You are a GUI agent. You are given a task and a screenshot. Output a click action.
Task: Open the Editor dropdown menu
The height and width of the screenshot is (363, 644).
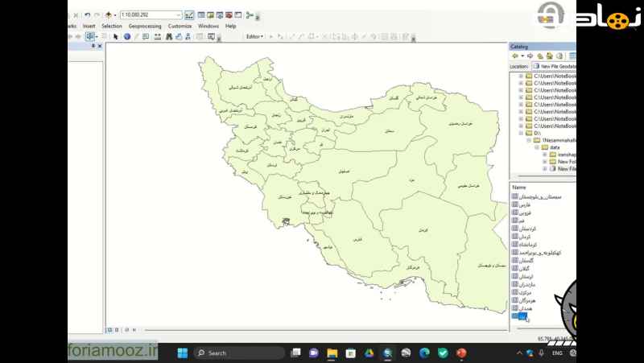(254, 36)
